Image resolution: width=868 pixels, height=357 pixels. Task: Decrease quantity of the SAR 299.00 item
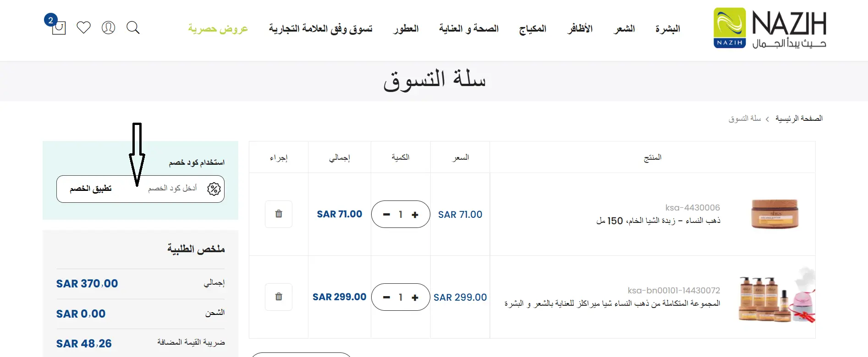(x=386, y=297)
